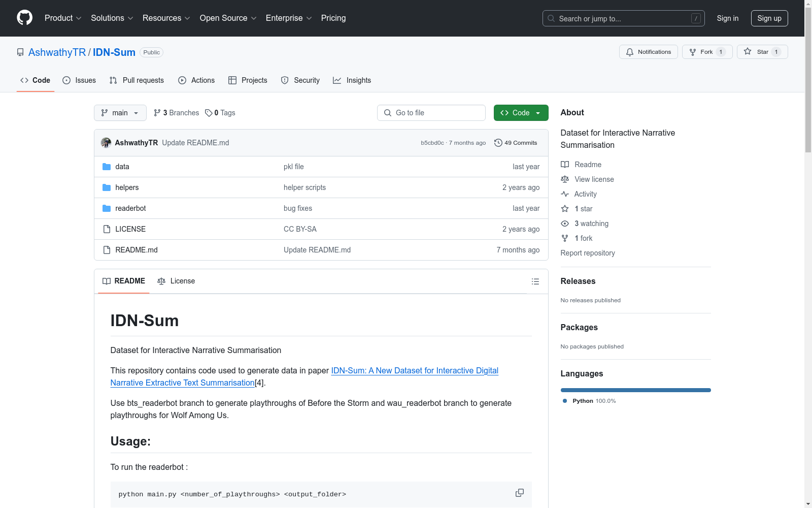Open the README.md file
Screen dimensions: 812x508
(137, 250)
